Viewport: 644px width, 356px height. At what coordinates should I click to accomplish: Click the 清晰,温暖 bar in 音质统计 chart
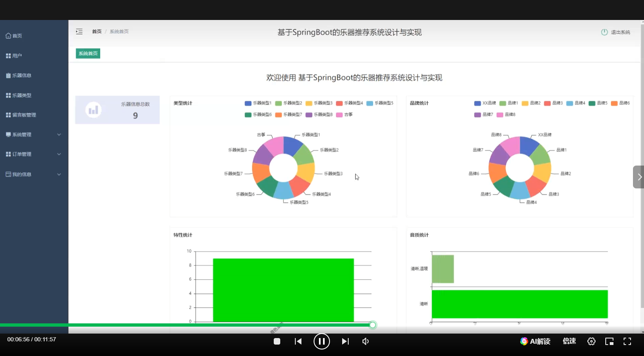coord(443,269)
